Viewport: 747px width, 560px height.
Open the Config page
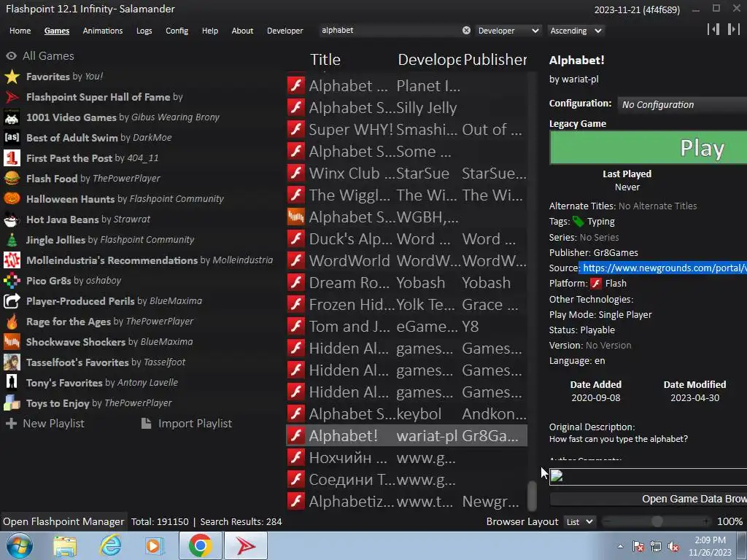point(177,31)
